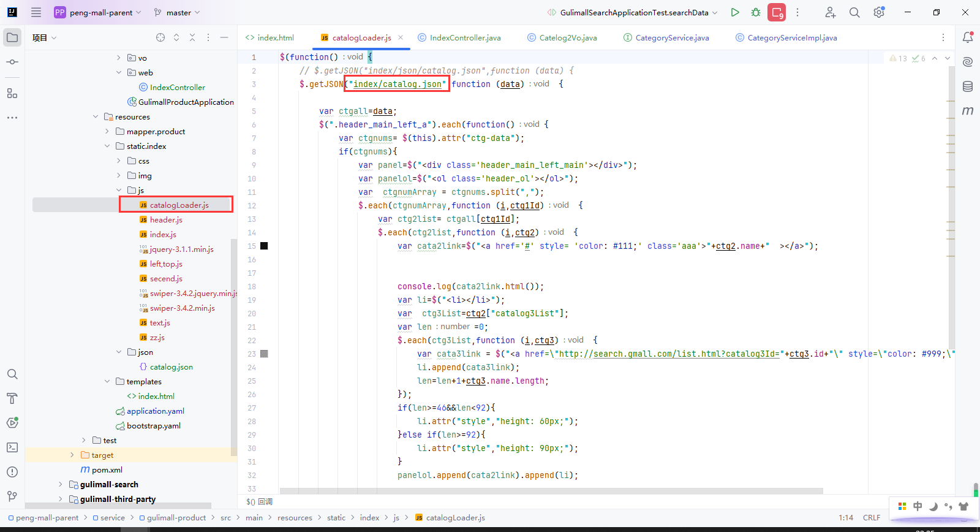Click editor horizontal scrollbar
980x532 pixels.
[x=551, y=491]
